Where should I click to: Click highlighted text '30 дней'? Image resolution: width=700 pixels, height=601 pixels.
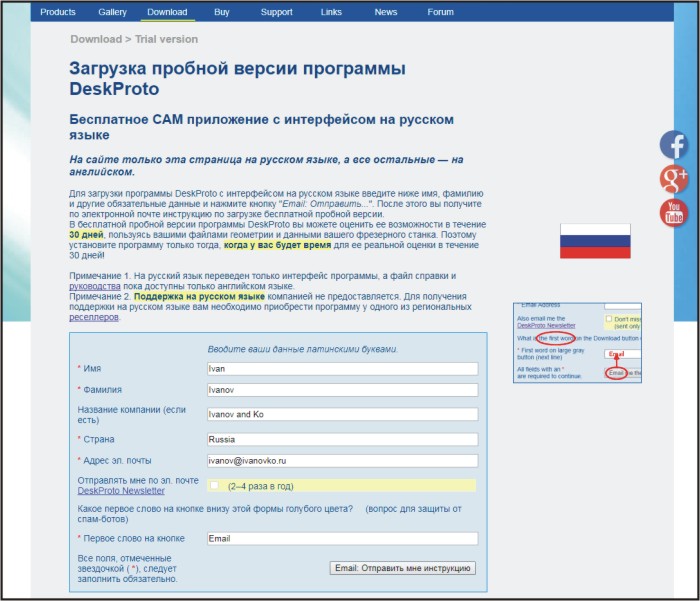[86, 235]
